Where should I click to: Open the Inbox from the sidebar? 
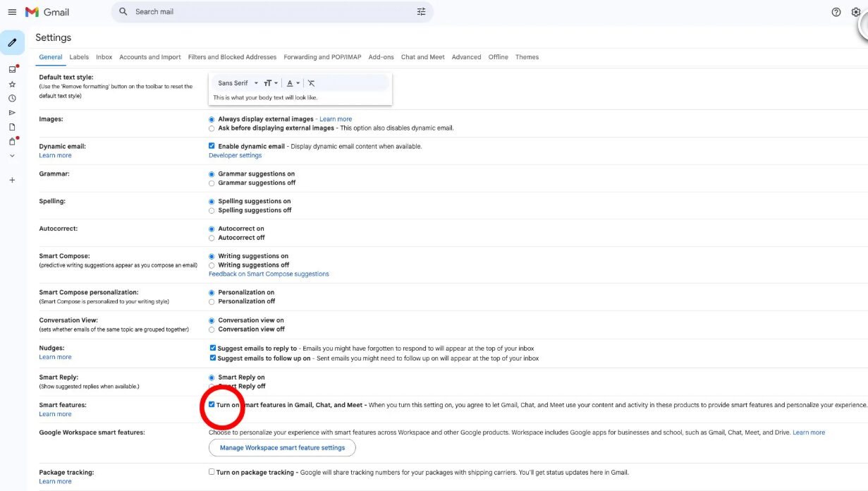coord(12,69)
